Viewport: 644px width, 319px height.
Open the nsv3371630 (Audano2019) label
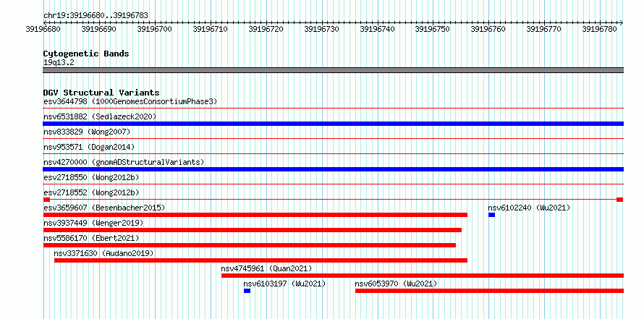coord(103,253)
